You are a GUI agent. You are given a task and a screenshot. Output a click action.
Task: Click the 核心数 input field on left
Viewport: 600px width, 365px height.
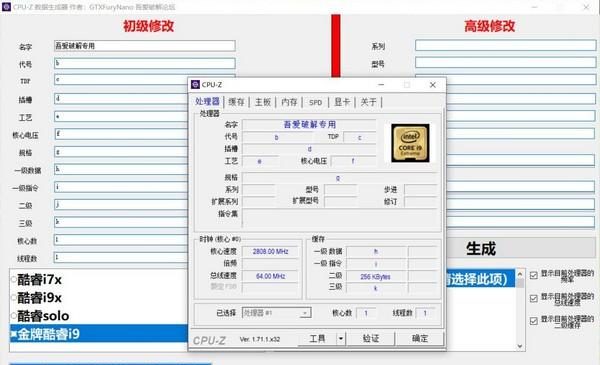121,240
